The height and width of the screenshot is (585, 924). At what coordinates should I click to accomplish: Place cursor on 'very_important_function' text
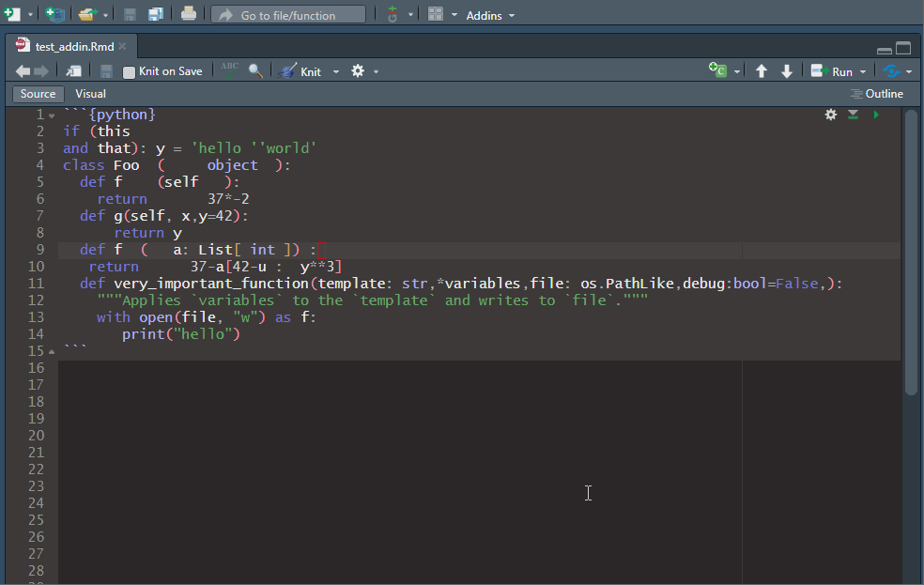click(x=211, y=284)
